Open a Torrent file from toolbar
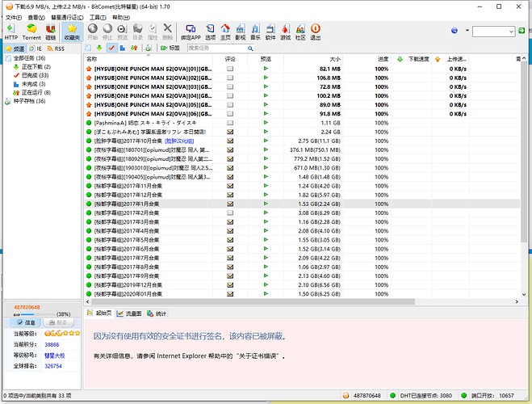The height and width of the screenshot is (404, 532). point(31,32)
